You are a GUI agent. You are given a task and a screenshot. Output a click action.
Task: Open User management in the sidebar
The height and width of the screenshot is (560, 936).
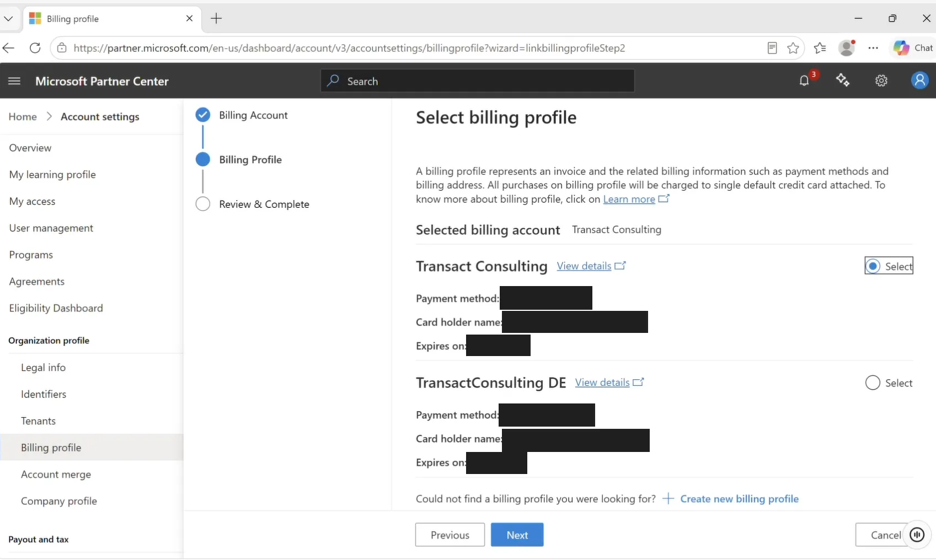tap(51, 228)
